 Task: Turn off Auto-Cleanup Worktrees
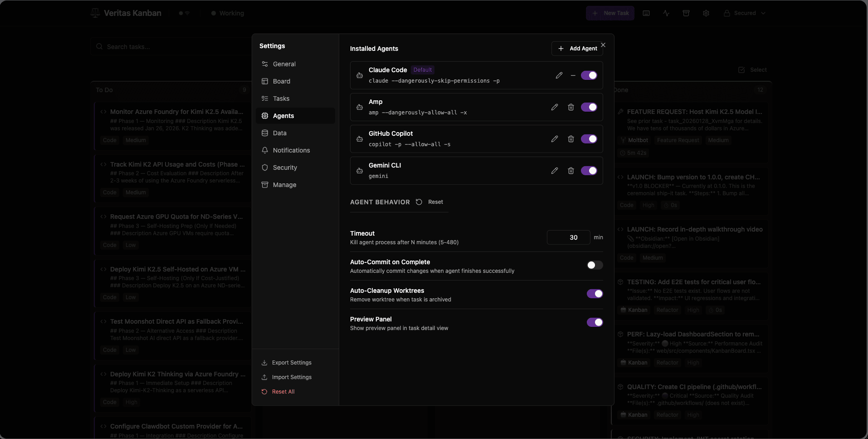595,294
